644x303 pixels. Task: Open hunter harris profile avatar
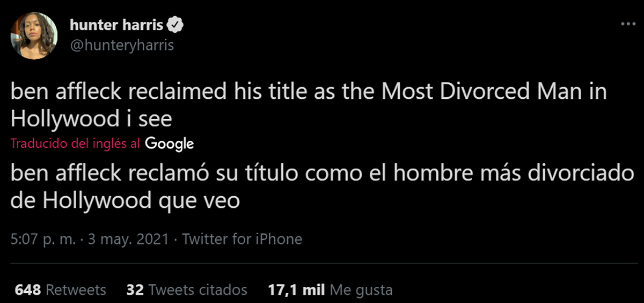[34, 35]
